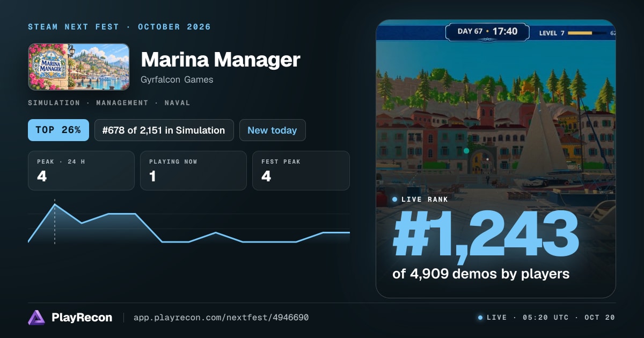Click the DAY 67 · 17:40 game clock
The height and width of the screenshot is (338, 644).
coord(487,32)
